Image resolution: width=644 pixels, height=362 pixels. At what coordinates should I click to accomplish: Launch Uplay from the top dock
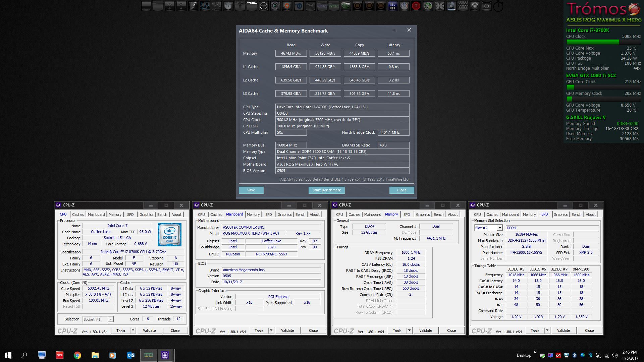[x=299, y=6]
